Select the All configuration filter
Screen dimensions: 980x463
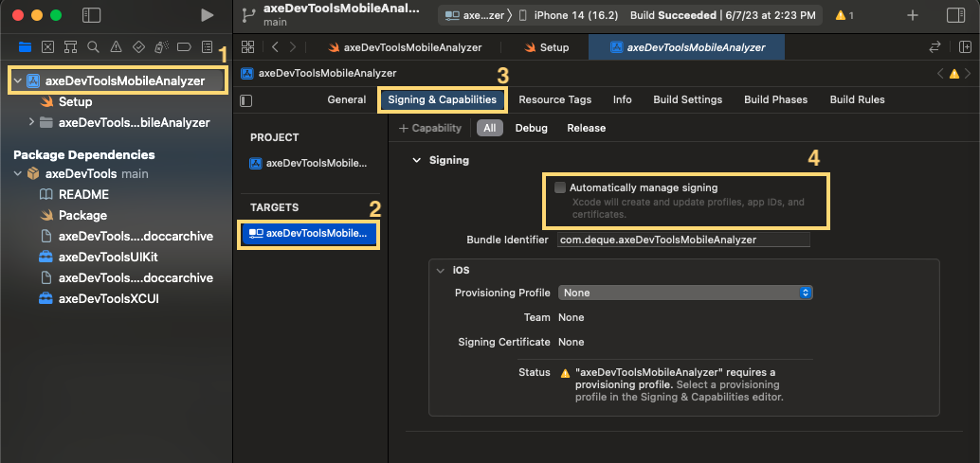pyautogui.click(x=489, y=128)
